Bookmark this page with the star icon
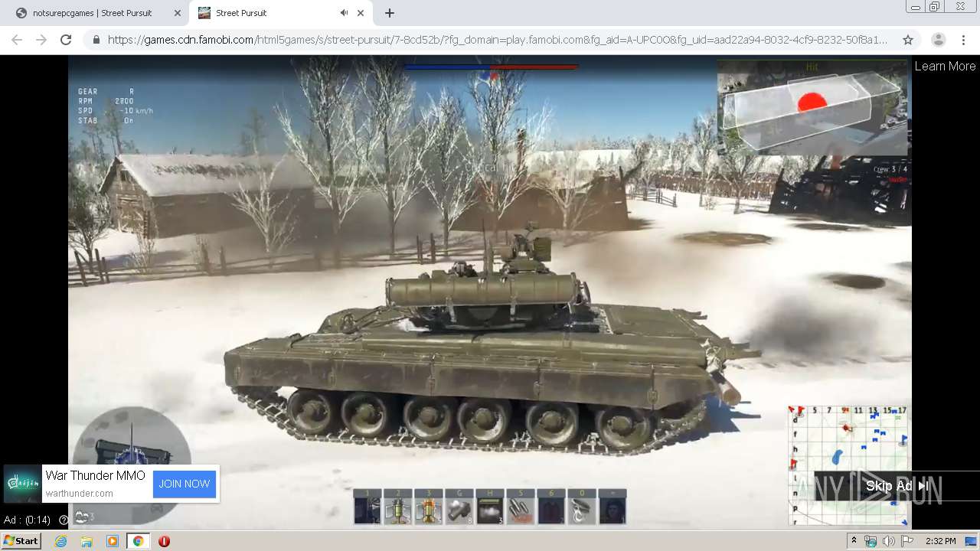Screen dimensions: 980x551 [x=908, y=40]
